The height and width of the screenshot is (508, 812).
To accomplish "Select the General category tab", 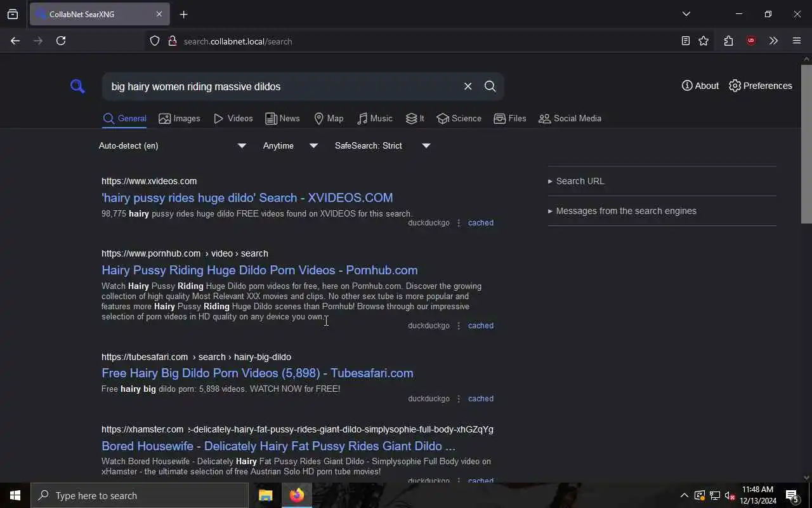I will click(x=124, y=119).
